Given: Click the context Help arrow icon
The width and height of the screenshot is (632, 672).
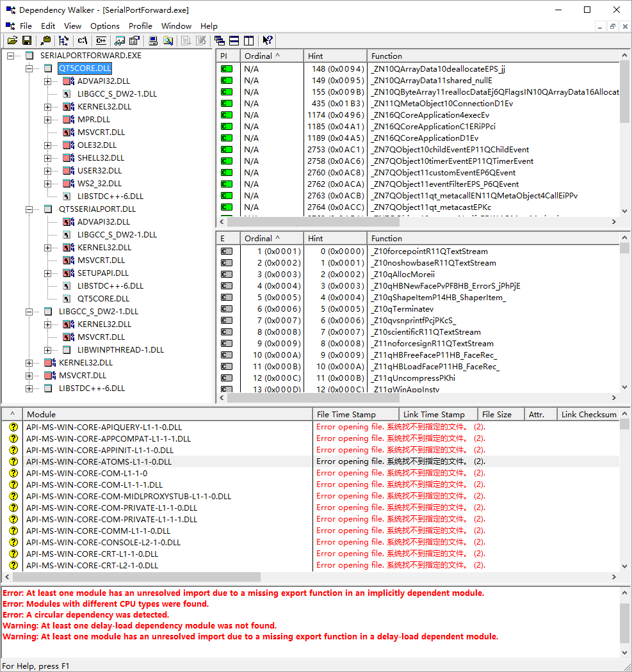Looking at the screenshot, I should point(268,41).
